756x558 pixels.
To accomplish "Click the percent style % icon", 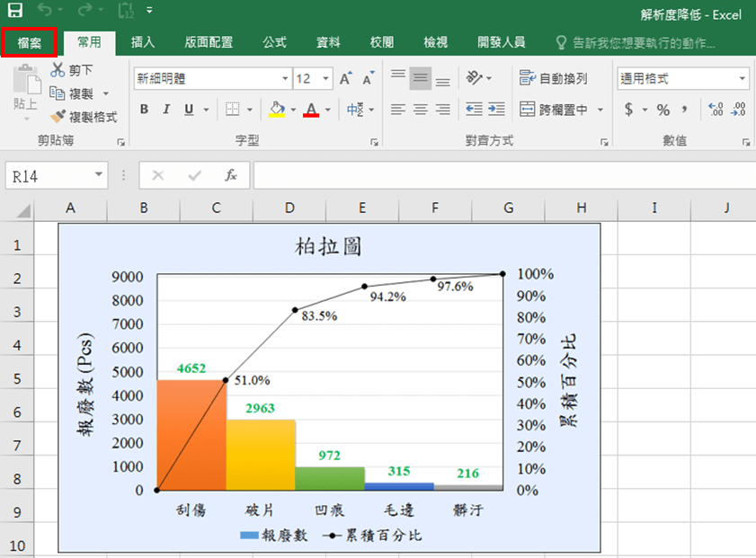I will tap(663, 110).
